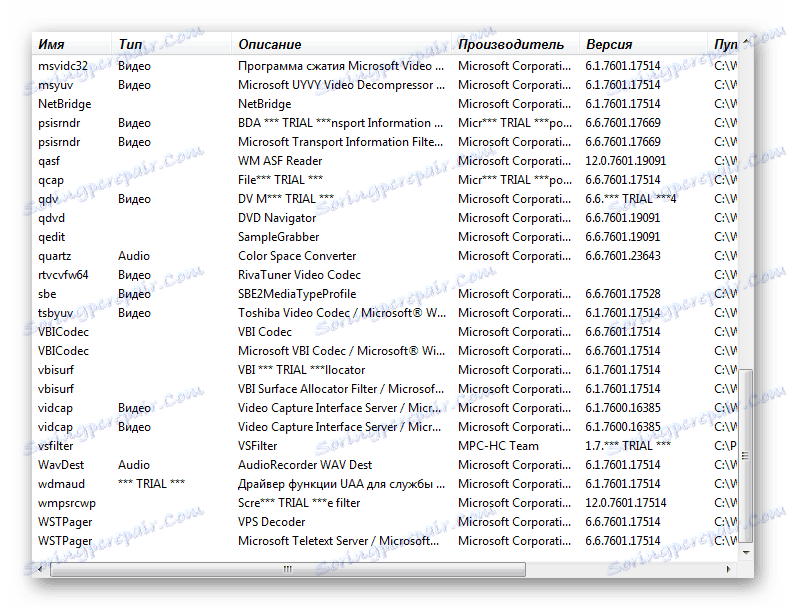Click the Color Space Converter description
Image resolution: width=786 pixels, height=610 pixels.
click(297, 256)
